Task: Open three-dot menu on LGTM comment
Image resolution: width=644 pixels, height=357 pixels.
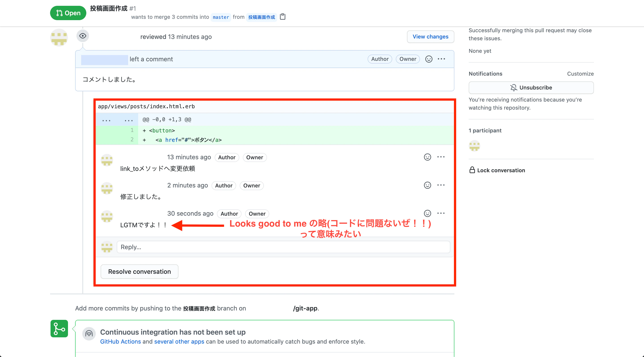Action: click(x=441, y=213)
